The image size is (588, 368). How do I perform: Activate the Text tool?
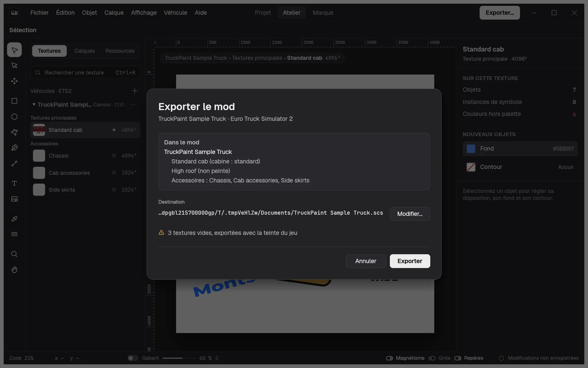tap(14, 183)
